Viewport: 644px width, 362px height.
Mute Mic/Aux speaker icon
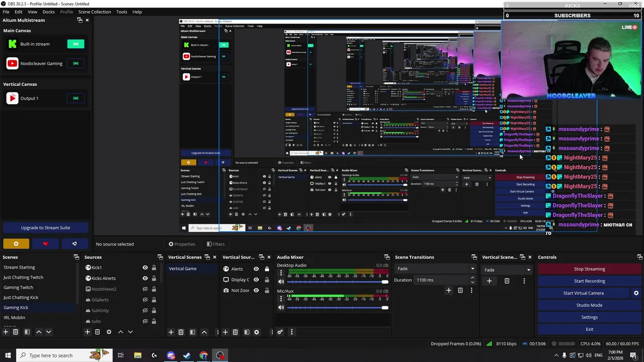coord(281,307)
